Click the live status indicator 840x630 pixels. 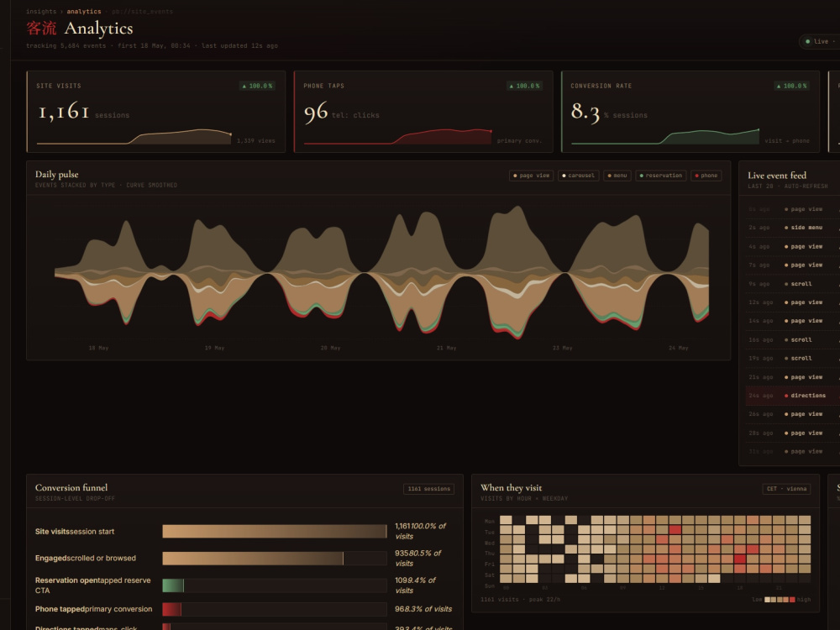819,41
